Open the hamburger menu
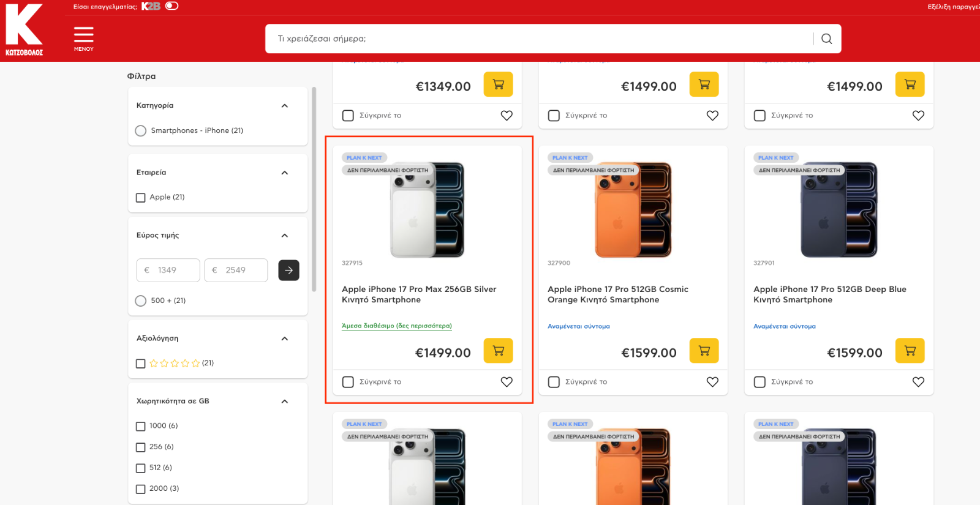Screen dimensions: 980x505 [x=84, y=38]
